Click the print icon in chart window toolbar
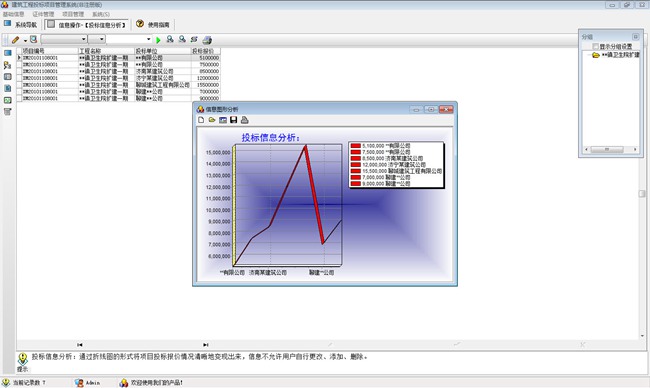This screenshot has width=650, height=388. click(x=245, y=120)
